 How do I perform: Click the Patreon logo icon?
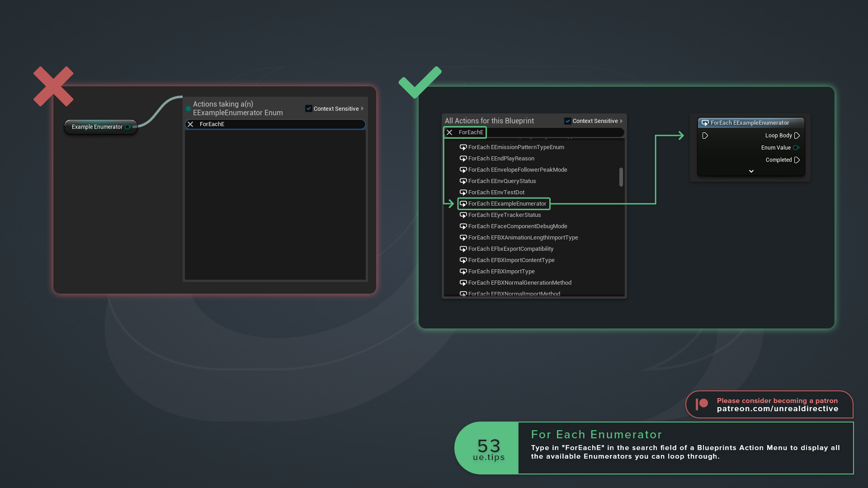(701, 404)
